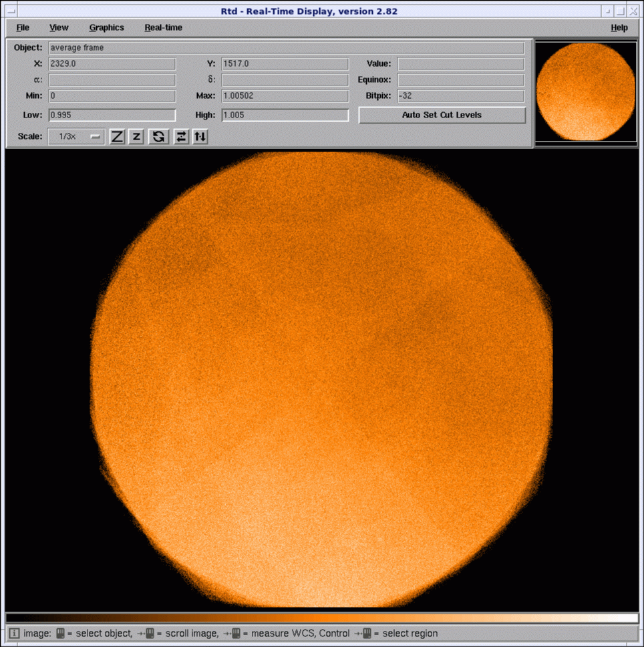Image resolution: width=644 pixels, height=647 pixels.
Task: Click the Equinox field
Action: [x=461, y=79]
